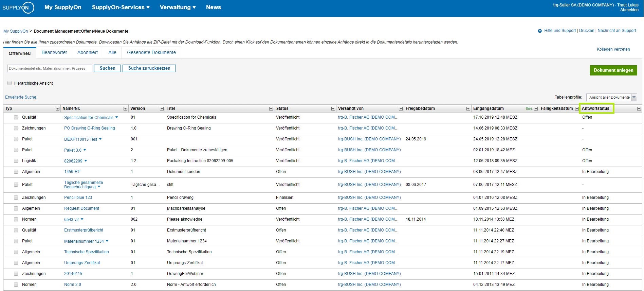Open the Tabellenprofile dropdown
The height and width of the screenshot is (291, 644).
[611, 97]
